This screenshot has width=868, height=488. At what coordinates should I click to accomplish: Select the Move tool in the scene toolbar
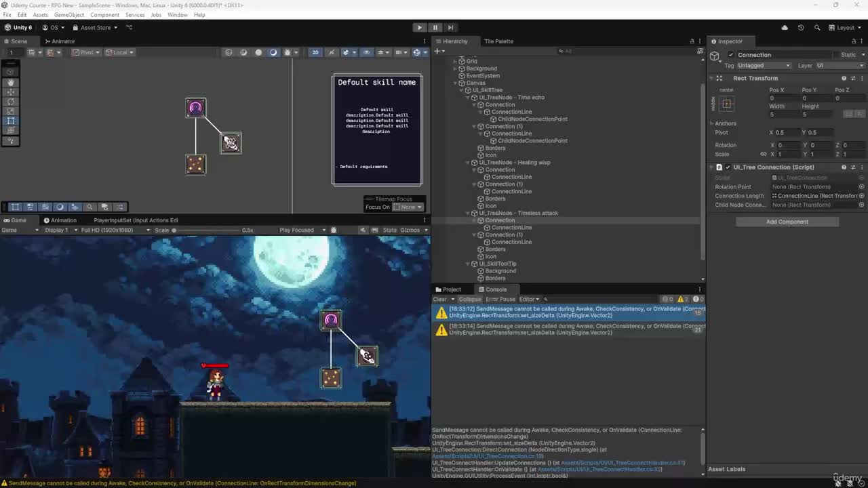pos(11,91)
